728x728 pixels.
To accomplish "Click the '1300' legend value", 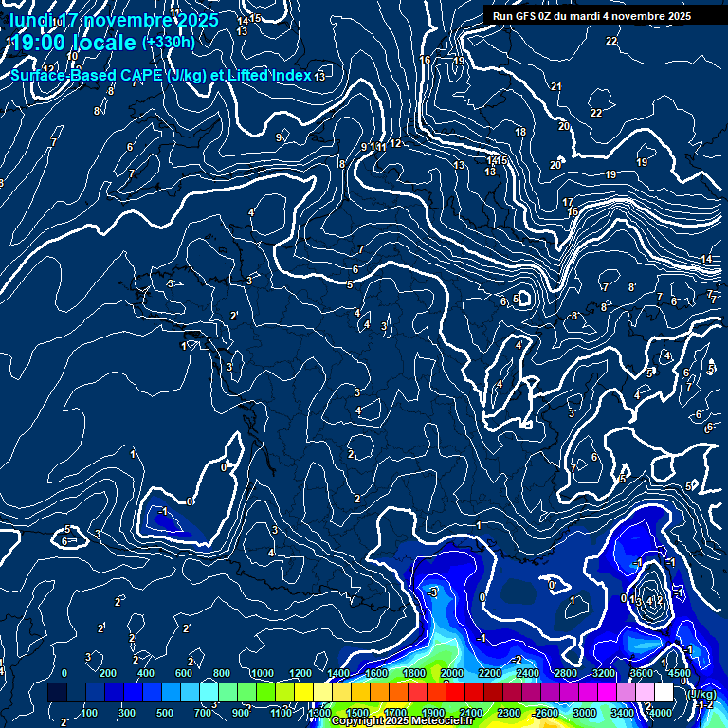I will (x=319, y=713).
